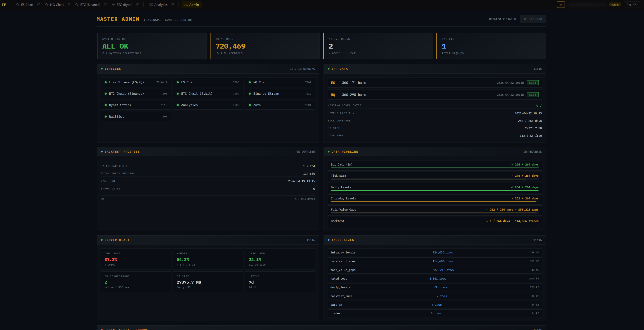The width and height of the screenshot is (644, 330).
Task: Select the fair_value_gaps table row
Action: click(434, 270)
